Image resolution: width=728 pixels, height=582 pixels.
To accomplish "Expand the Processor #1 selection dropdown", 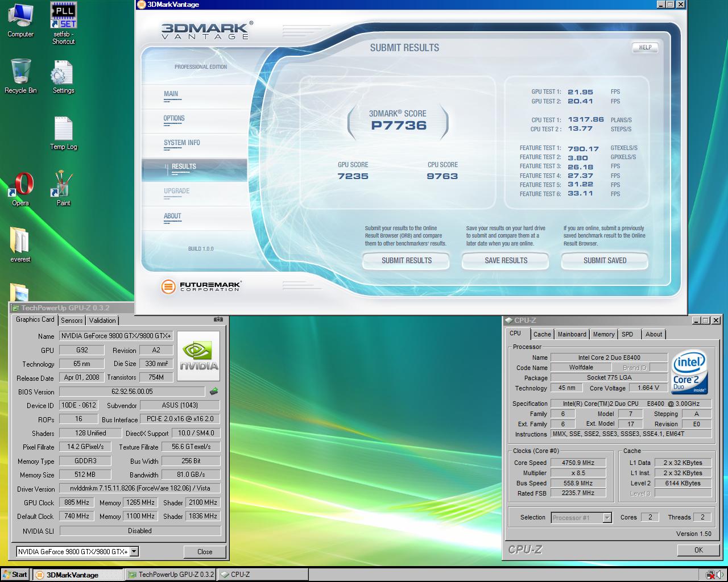I will coord(607,517).
